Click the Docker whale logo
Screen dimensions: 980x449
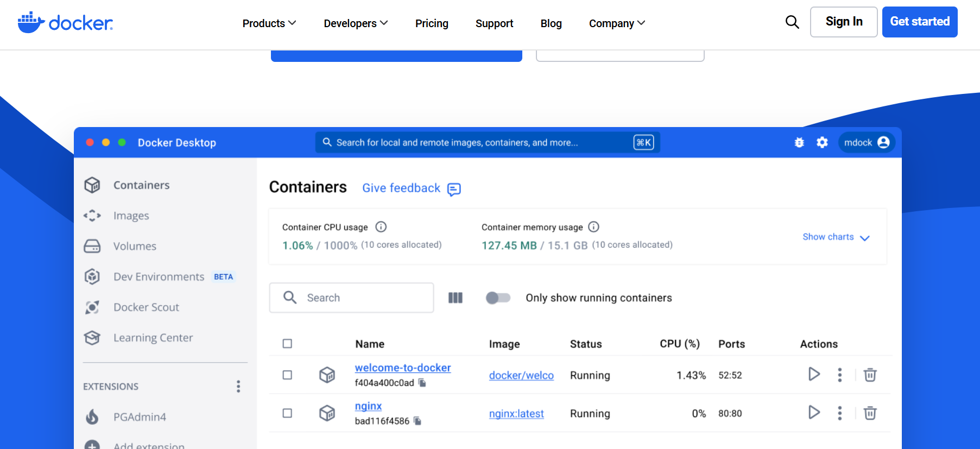(x=65, y=22)
